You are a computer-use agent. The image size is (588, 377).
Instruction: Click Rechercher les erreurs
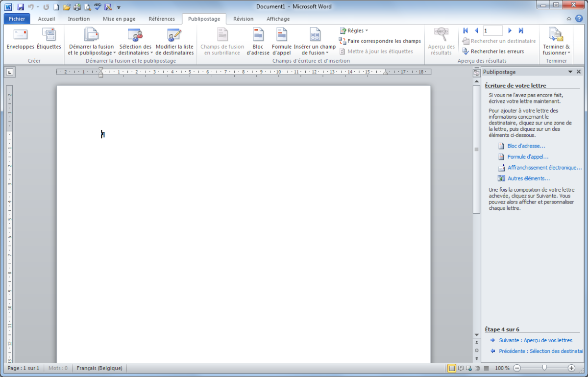click(493, 51)
